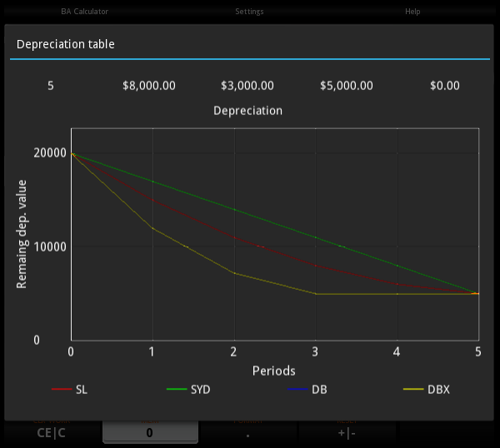This screenshot has width=500, height=448.
Task: Click period 4 on the x-axis
Action: coord(397,351)
